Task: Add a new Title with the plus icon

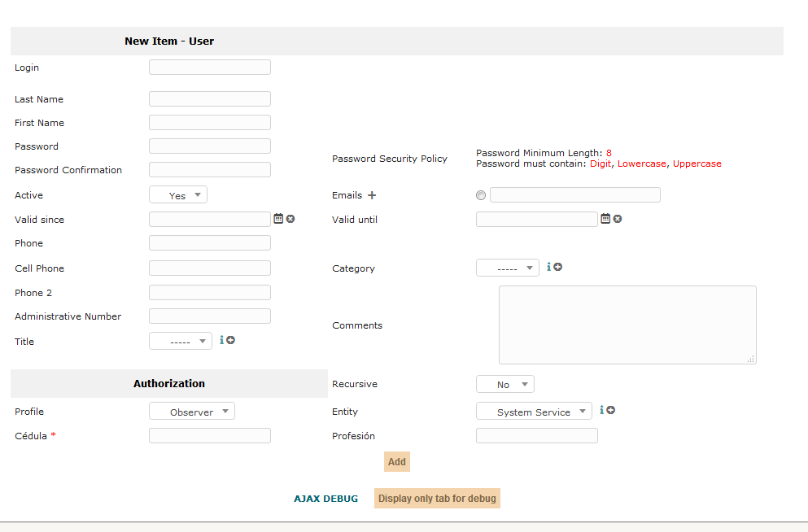Action: tap(231, 340)
